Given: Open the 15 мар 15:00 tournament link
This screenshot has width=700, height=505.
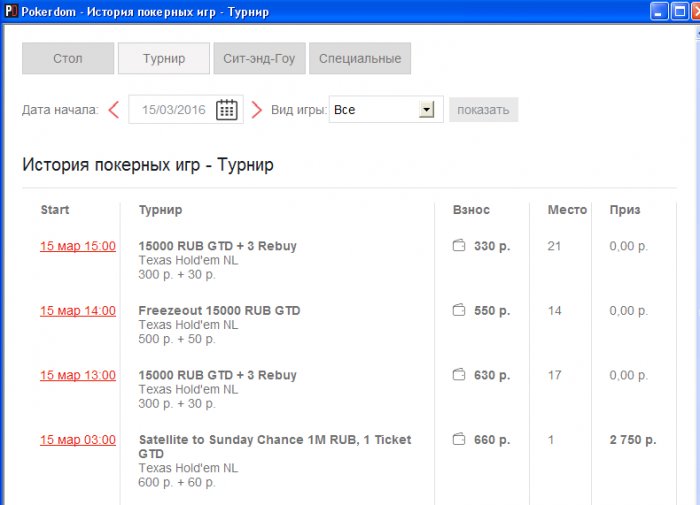Looking at the screenshot, I should (x=78, y=246).
